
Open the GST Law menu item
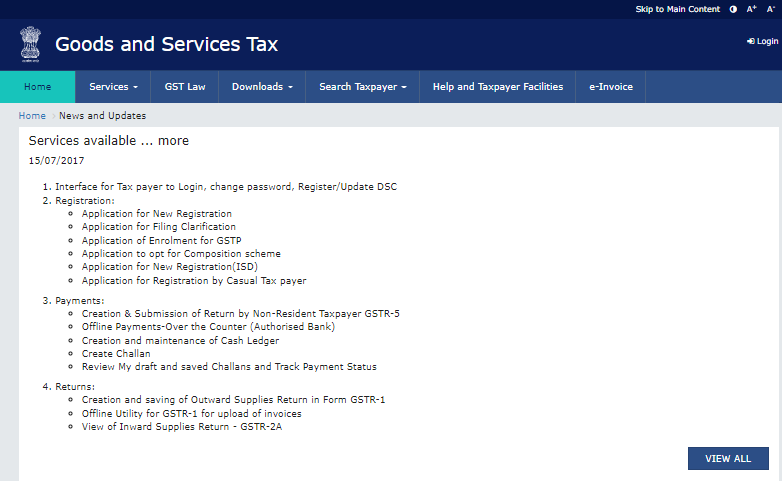tap(185, 87)
